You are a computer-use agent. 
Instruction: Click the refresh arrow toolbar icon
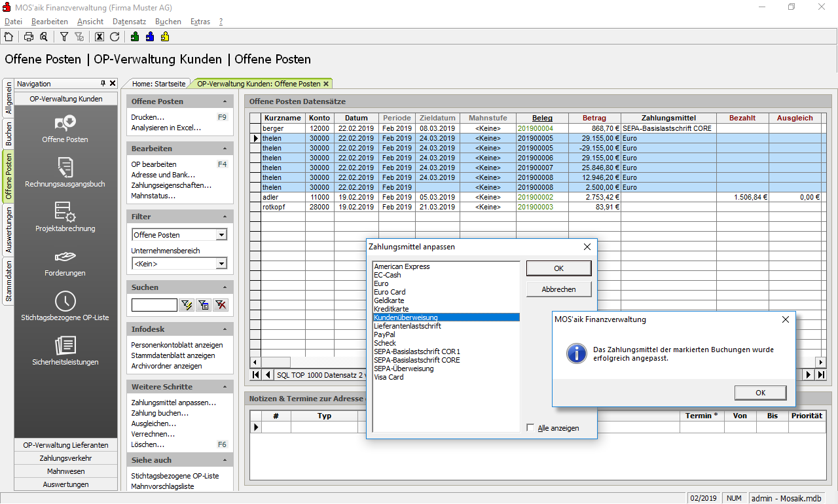click(115, 37)
